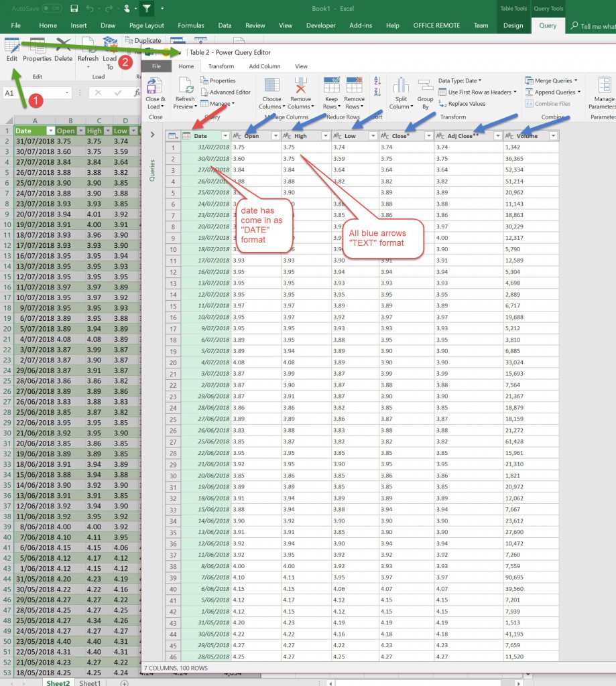Click Use First Row as Headers
Viewport: 616px width, 686px height.
479,92
